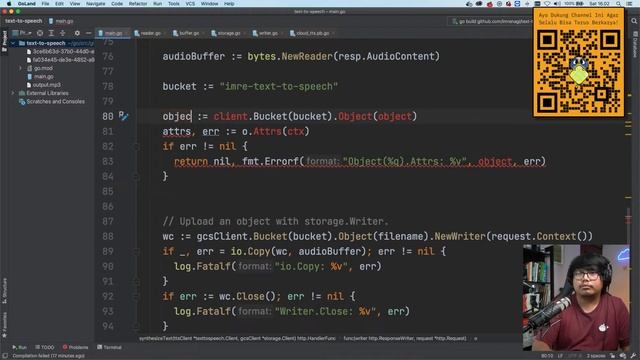Hide the Project panel with the minus icon
The image size is (640, 360).
click(88, 33)
